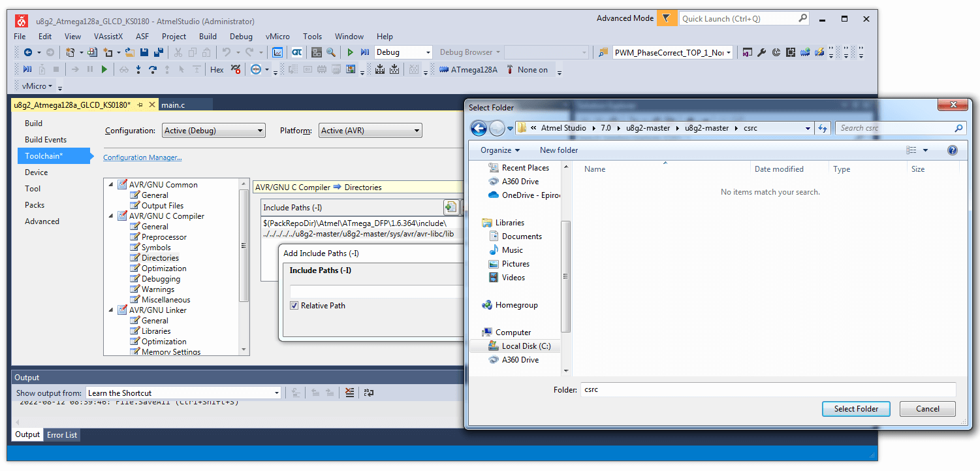The image size is (980, 471).
Task: Open the Platform dropdown Active (AVR)
Action: pos(370,131)
